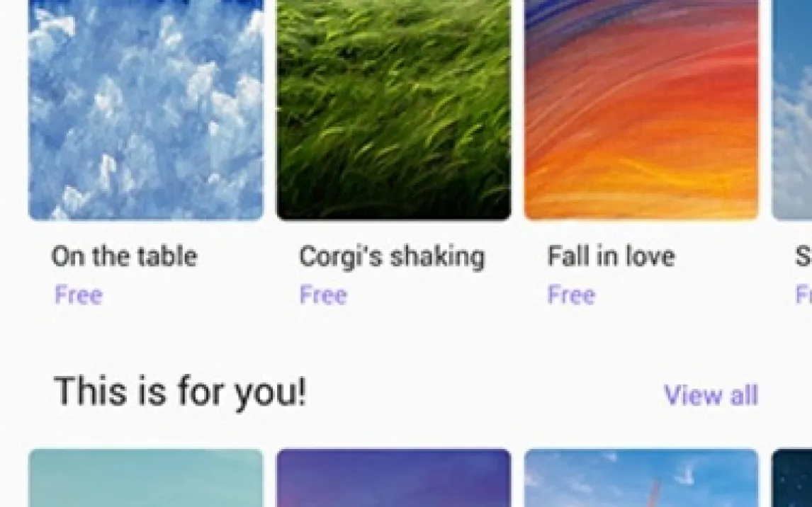Choose the orange and red painted swirl wallpaper
812x507 pixels.
coord(642,110)
